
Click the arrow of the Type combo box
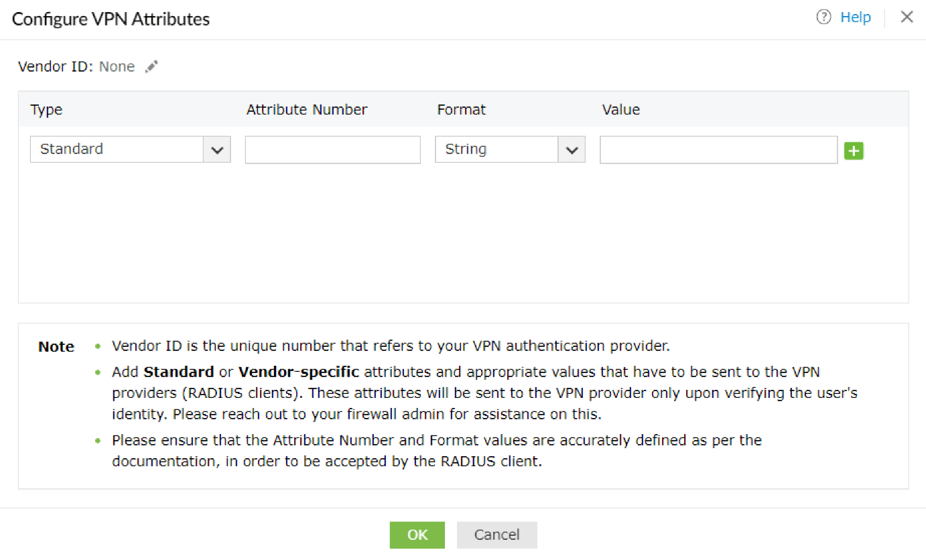point(217,150)
